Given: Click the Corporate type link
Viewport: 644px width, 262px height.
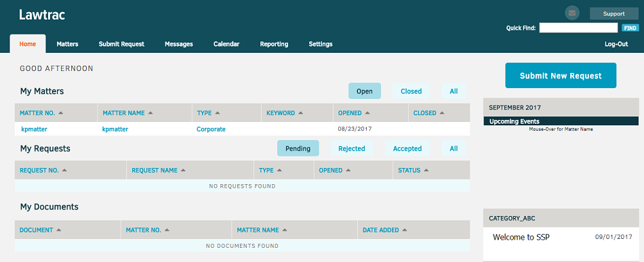Looking at the screenshot, I should pyautogui.click(x=211, y=129).
